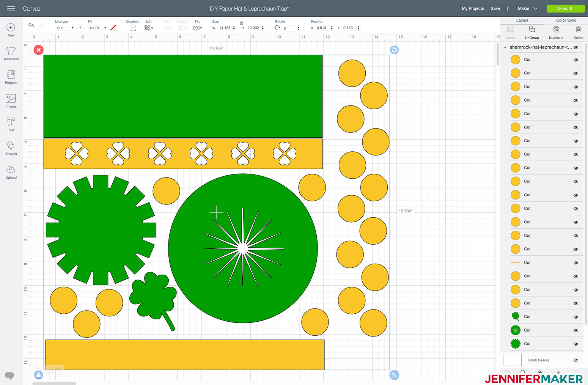Click the Canvas title label
The image size is (588, 385).
point(31,8)
